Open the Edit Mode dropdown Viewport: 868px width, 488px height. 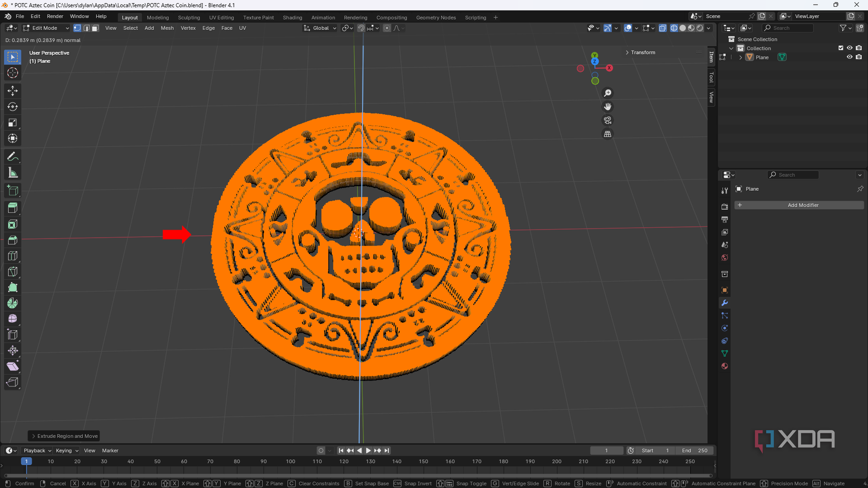click(46, 28)
